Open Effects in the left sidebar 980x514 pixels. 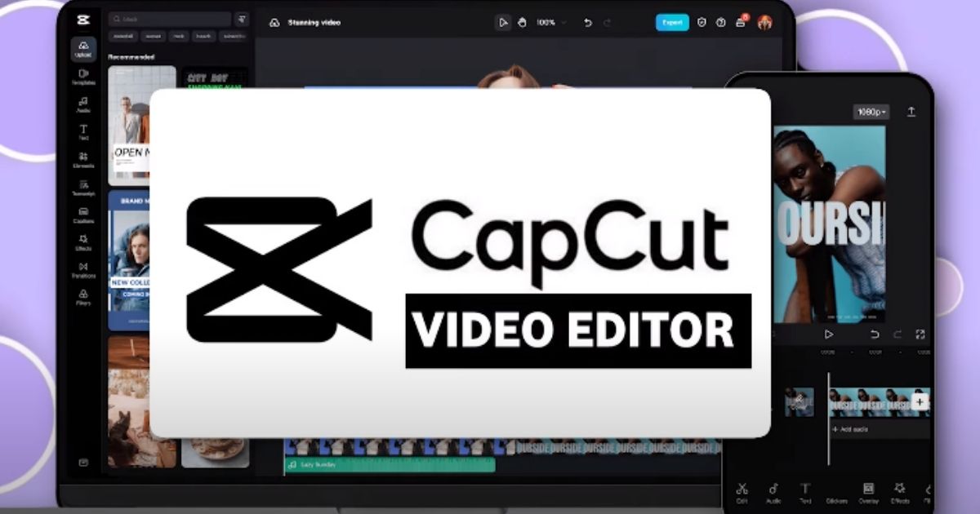(x=83, y=242)
